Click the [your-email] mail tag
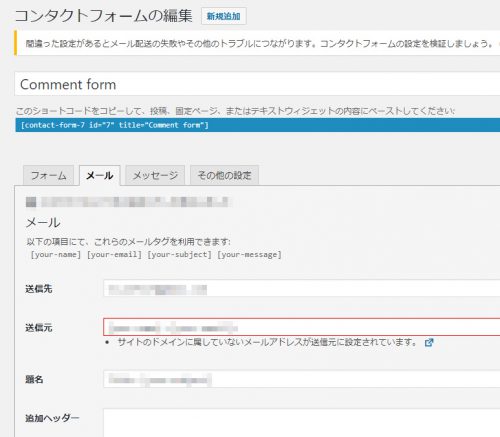The height and width of the screenshot is (437, 500). pos(114,255)
